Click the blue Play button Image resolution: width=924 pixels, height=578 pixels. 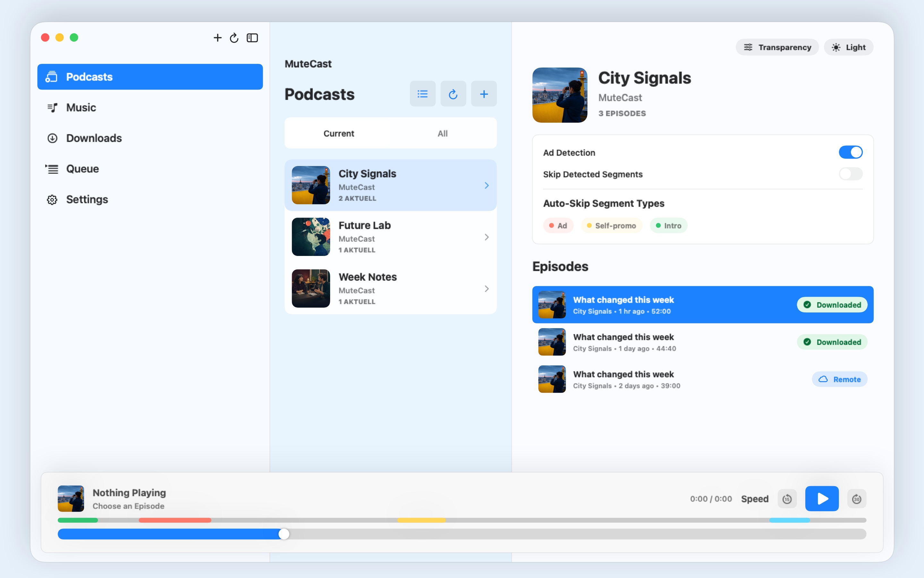click(x=822, y=498)
